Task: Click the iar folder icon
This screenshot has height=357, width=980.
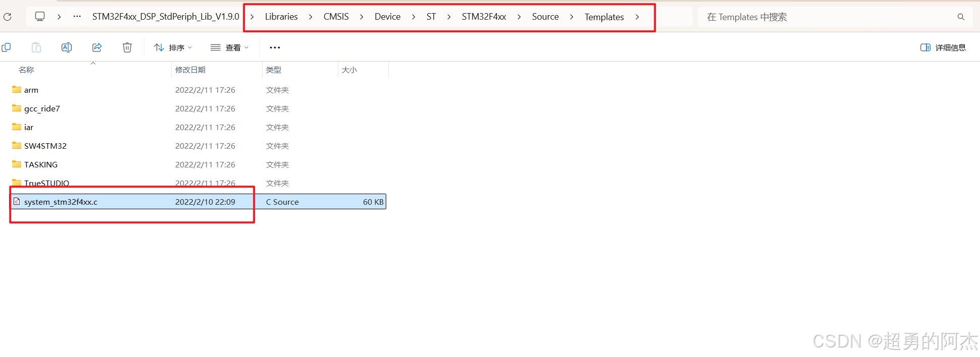Action: (17, 127)
